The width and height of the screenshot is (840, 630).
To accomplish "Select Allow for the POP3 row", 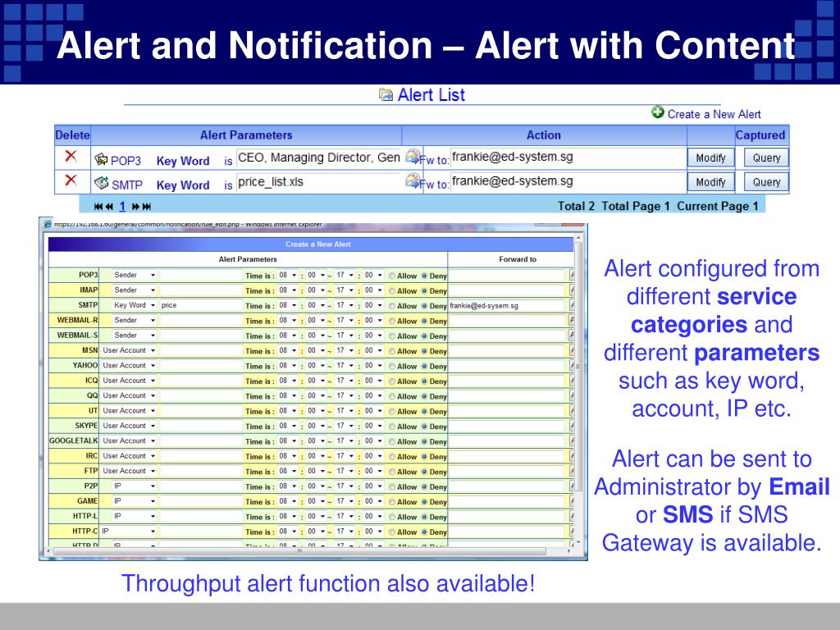I will pos(392,276).
